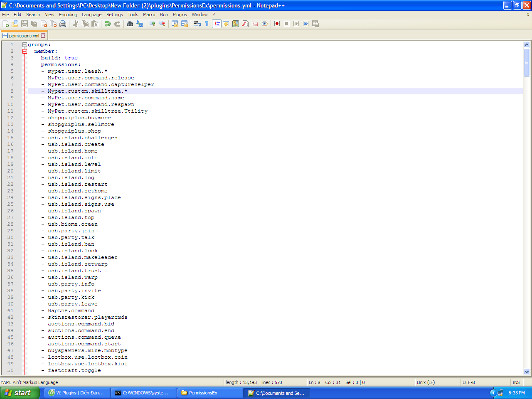Open User Defined Language dialog icon
Image resolution: width=532 pixels, height=399 pixels.
pos(226,24)
